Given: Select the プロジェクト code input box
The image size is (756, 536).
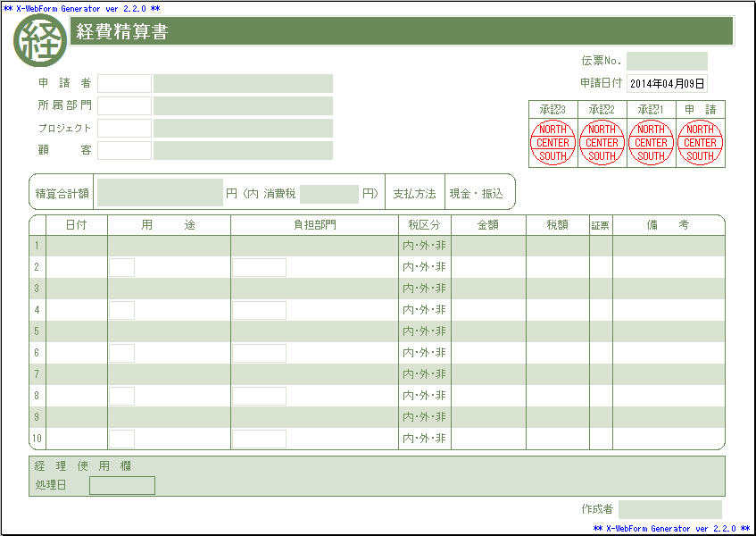Looking at the screenshot, I should (124, 129).
